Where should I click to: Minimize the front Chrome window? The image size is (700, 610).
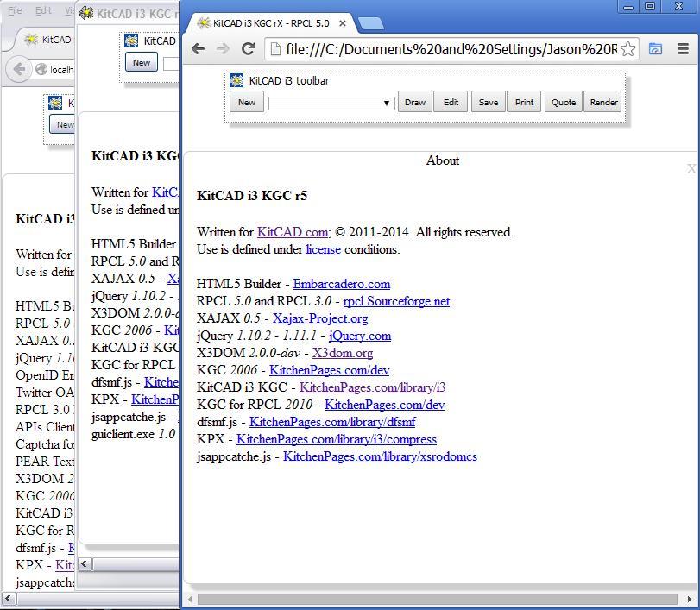628,6
